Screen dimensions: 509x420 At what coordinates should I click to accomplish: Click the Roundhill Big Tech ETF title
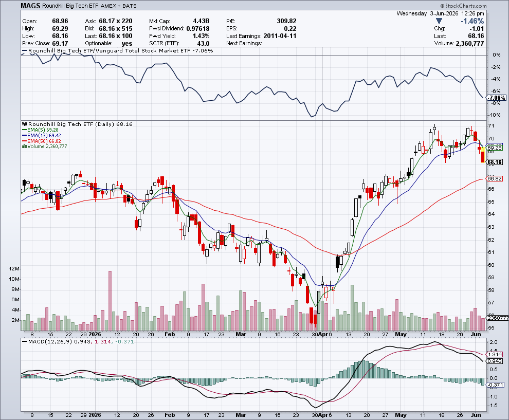click(70, 6)
